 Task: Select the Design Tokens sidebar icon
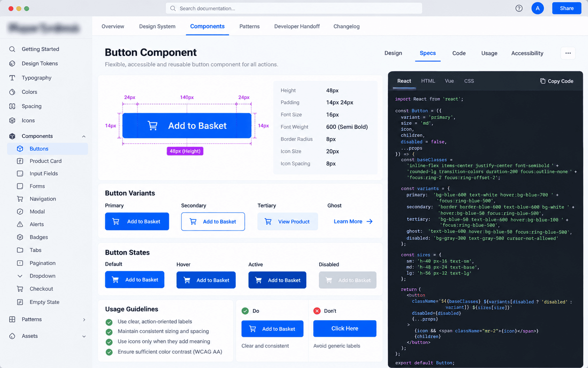[12, 63]
